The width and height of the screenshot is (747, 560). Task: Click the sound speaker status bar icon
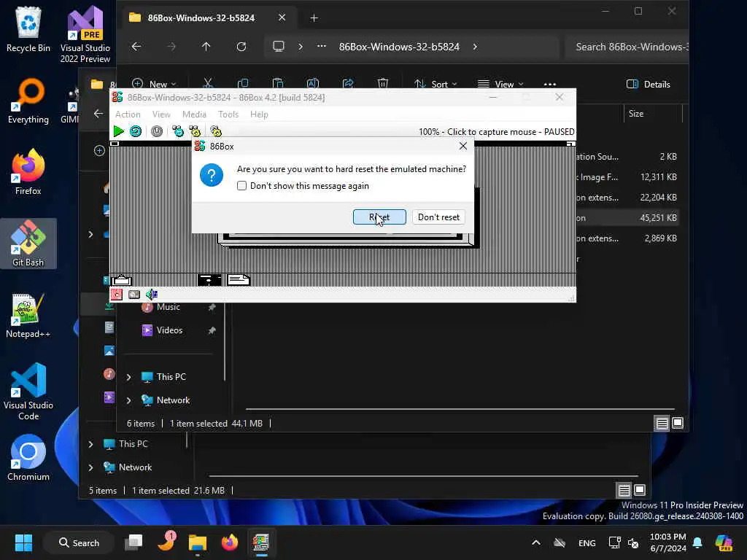152,295
